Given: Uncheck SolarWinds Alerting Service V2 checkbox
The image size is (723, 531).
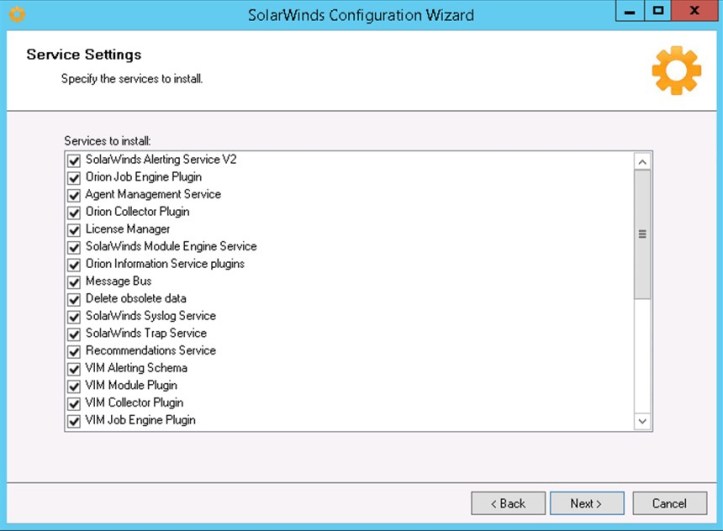Looking at the screenshot, I should (73, 160).
